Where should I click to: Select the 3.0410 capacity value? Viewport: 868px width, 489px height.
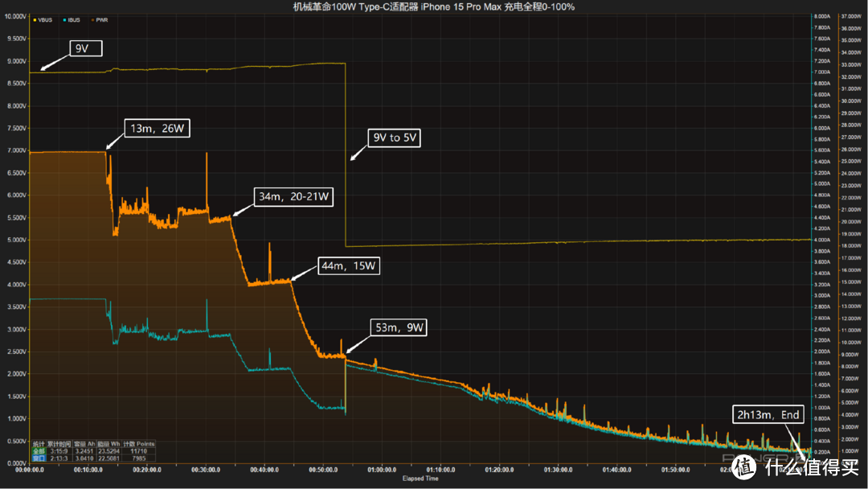[84, 458]
